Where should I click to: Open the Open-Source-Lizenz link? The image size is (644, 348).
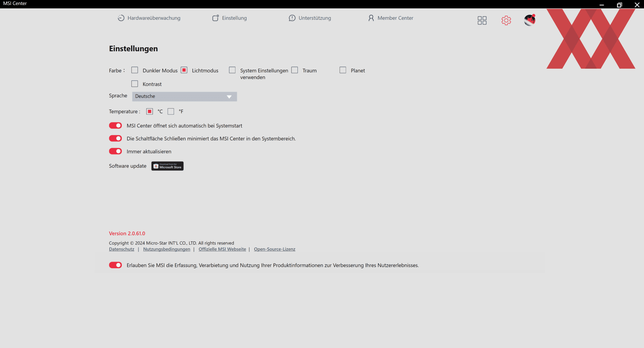point(275,249)
